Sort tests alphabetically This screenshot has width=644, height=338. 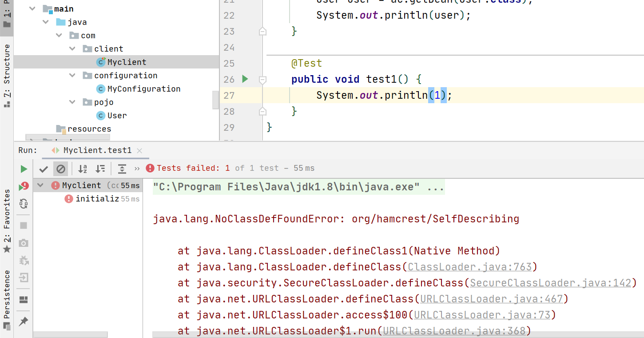point(83,169)
